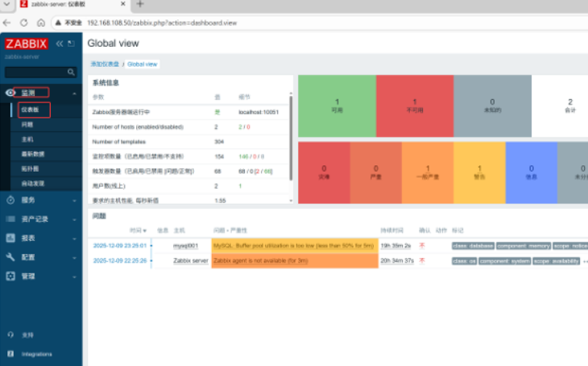Collapse the sidebar with the double-arrow icon

point(60,44)
